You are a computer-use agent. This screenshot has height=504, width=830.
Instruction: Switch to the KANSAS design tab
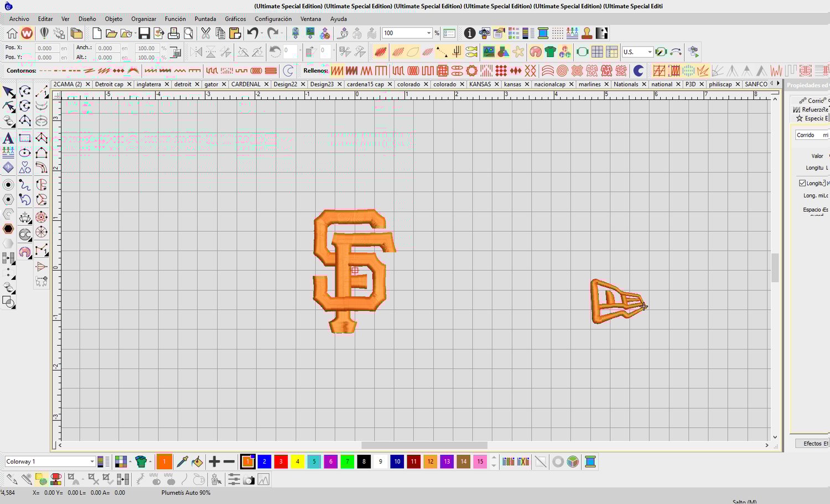[x=480, y=84]
